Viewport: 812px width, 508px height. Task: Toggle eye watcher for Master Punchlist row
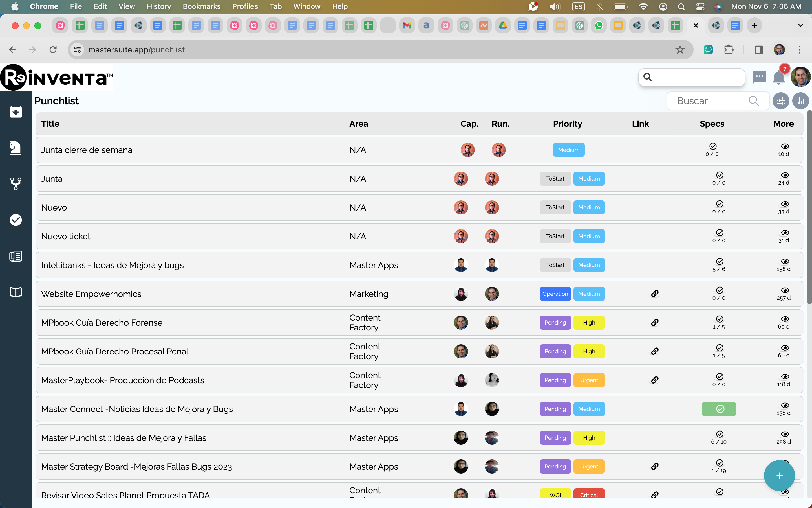pyautogui.click(x=785, y=434)
